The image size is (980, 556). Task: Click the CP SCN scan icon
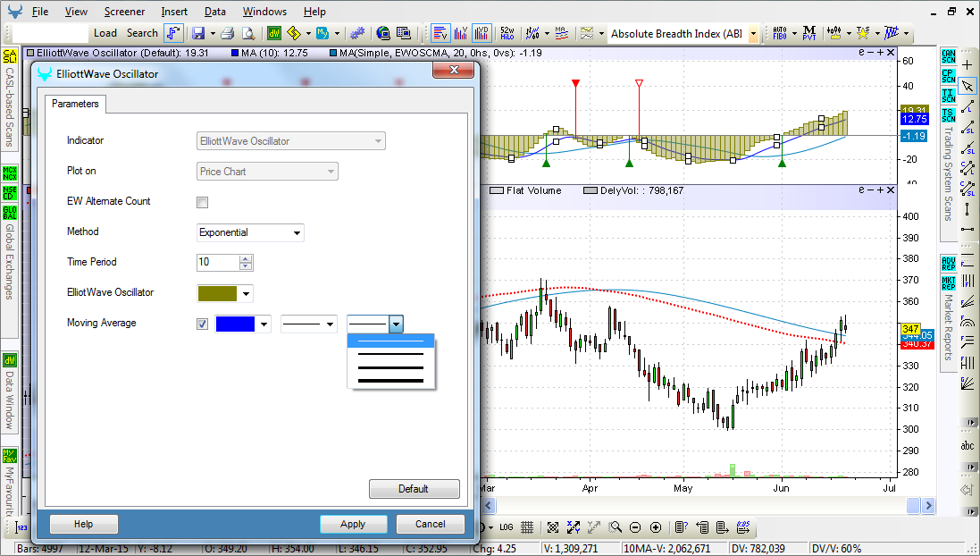pyautogui.click(x=948, y=76)
